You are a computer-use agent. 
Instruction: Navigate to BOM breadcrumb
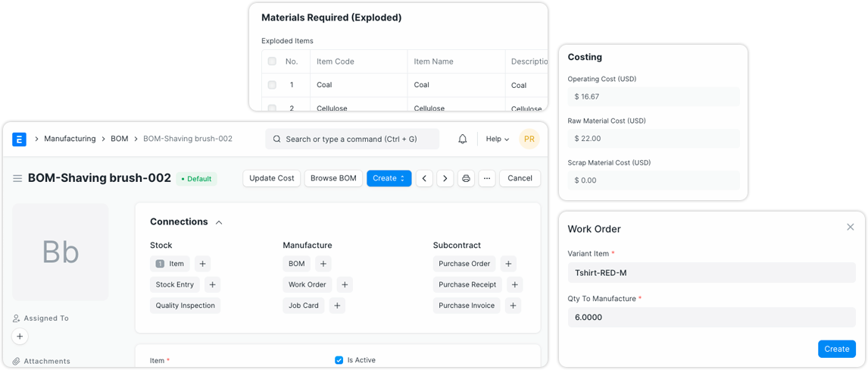point(120,139)
